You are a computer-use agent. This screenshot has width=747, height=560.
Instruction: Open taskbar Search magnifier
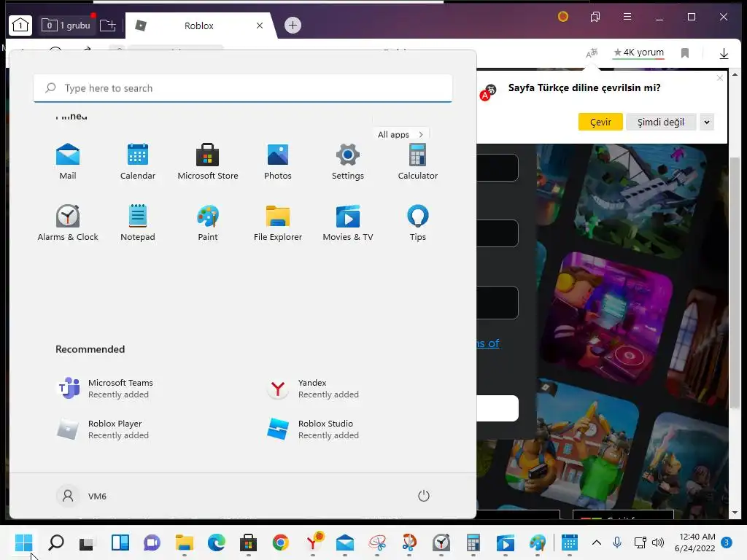(55, 542)
